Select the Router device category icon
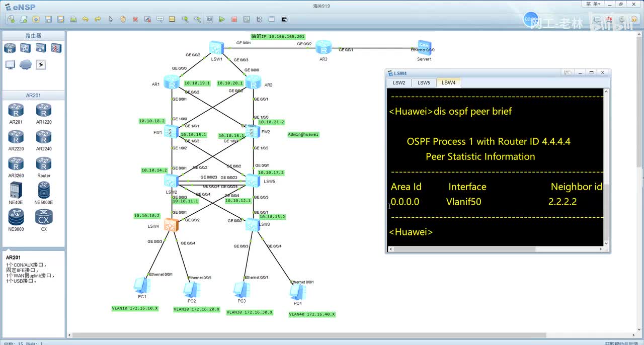Screen dimensions: 644x345 10,48
